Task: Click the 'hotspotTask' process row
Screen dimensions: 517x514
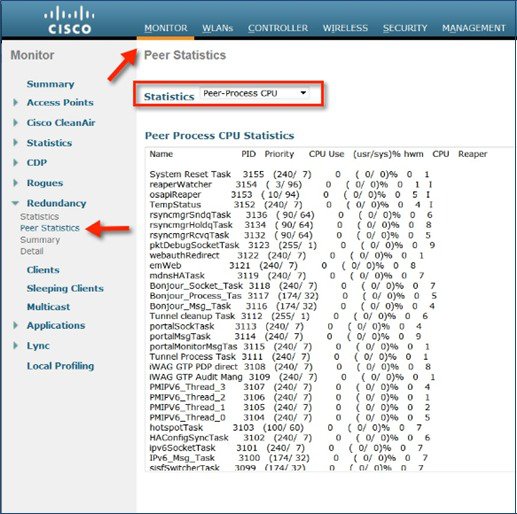Action: 286,428
